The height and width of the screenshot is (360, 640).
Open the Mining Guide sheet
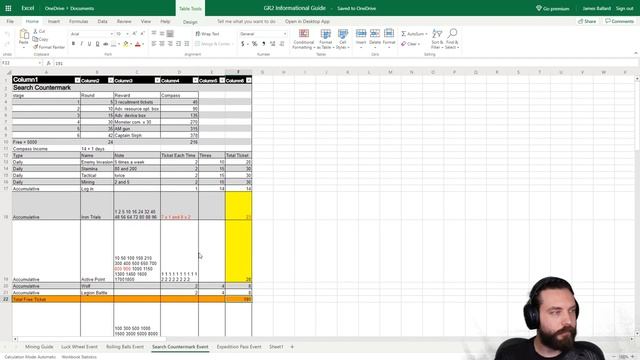[x=39, y=347]
